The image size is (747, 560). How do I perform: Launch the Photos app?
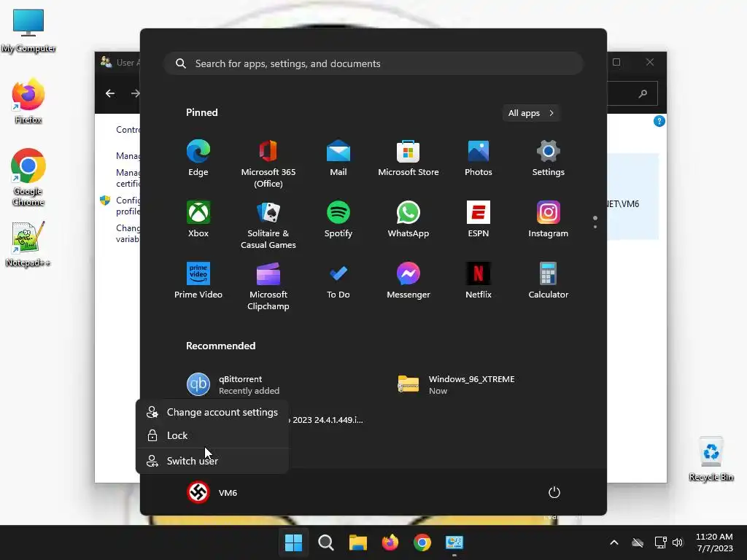coord(479,158)
